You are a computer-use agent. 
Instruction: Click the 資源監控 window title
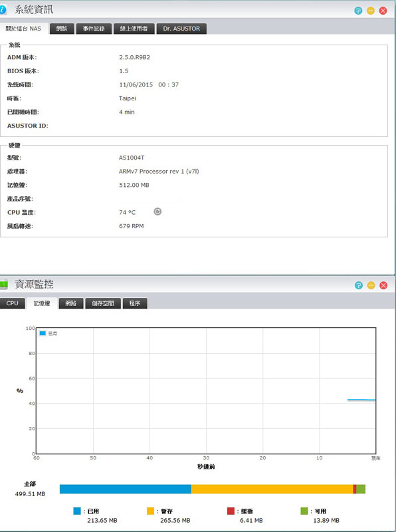[34, 285]
